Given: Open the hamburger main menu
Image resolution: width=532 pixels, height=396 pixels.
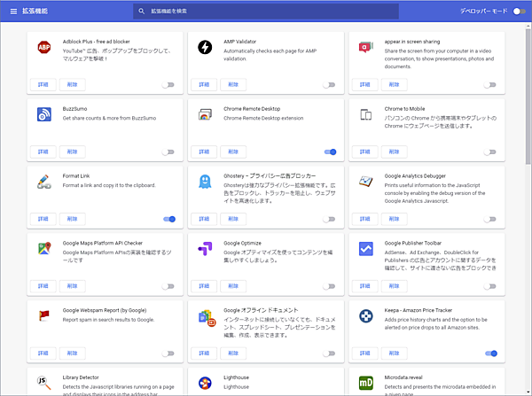Looking at the screenshot, I should (x=13, y=12).
